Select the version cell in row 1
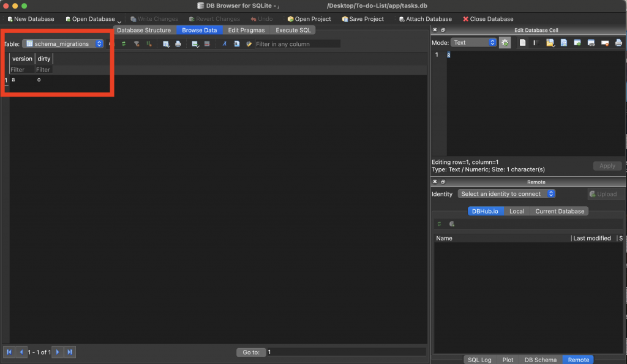This screenshot has width=627, height=364. click(x=22, y=80)
